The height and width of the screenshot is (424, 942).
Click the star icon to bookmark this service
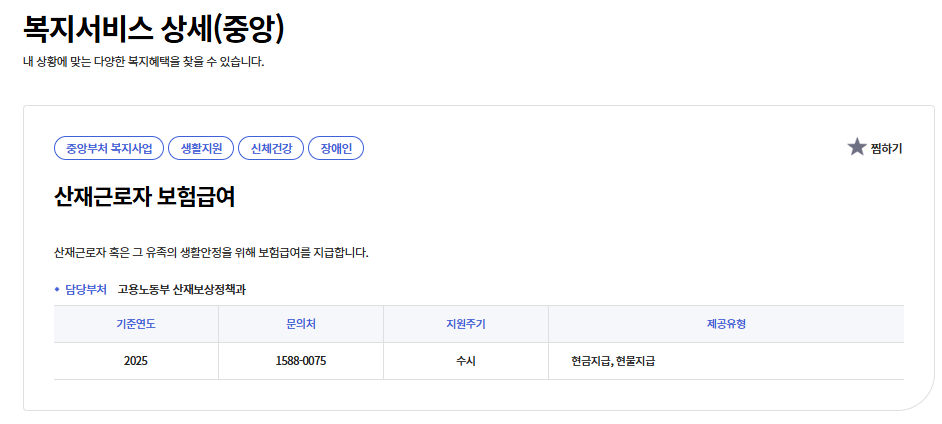[857, 148]
